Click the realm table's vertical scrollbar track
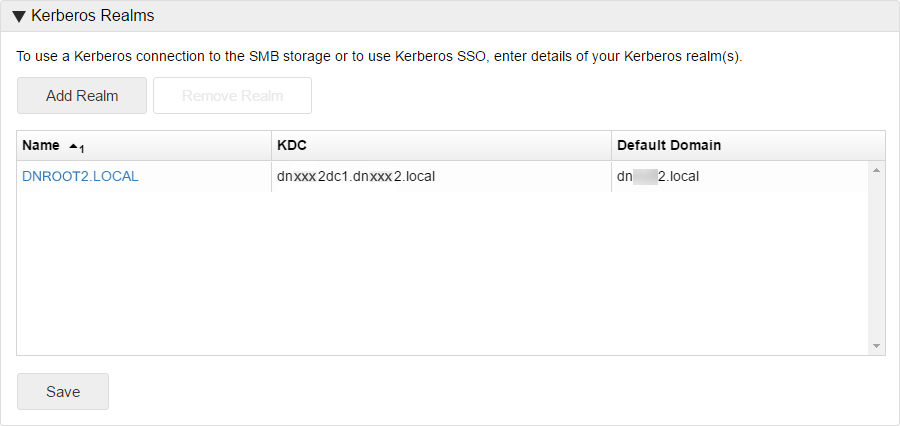The image size is (900, 426). 876,258
